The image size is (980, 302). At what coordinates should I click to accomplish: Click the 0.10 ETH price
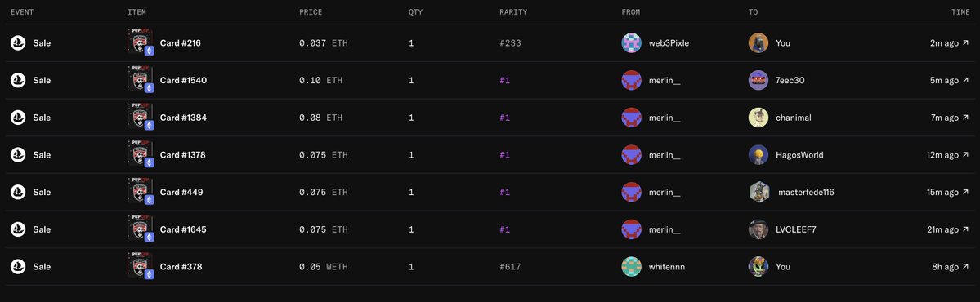pyautogui.click(x=320, y=81)
